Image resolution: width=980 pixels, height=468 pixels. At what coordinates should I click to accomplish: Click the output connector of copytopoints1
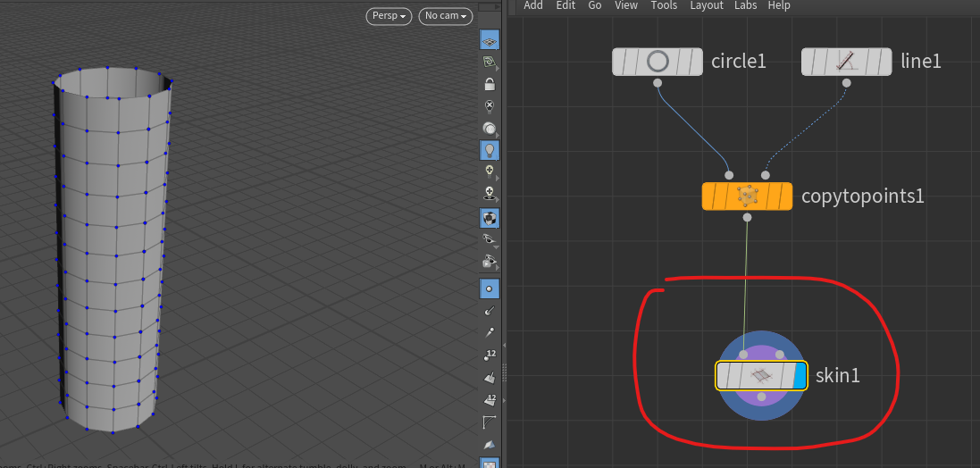point(748,217)
